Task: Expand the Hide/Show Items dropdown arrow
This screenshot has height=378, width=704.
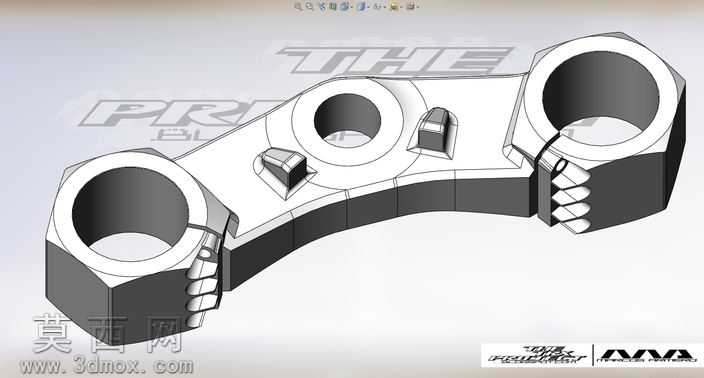Action: (385, 7)
